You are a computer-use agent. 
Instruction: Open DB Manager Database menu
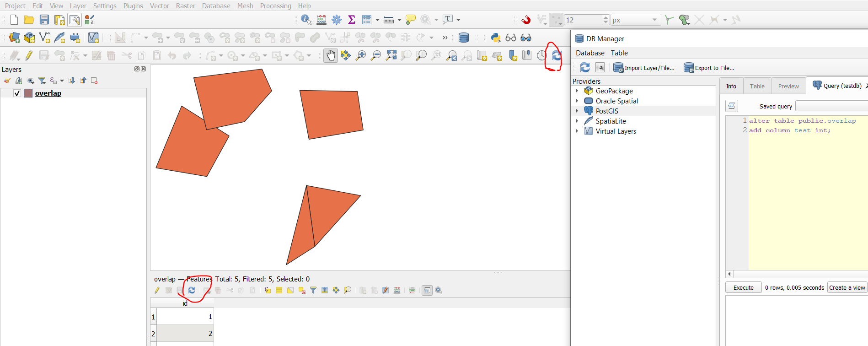click(x=590, y=53)
